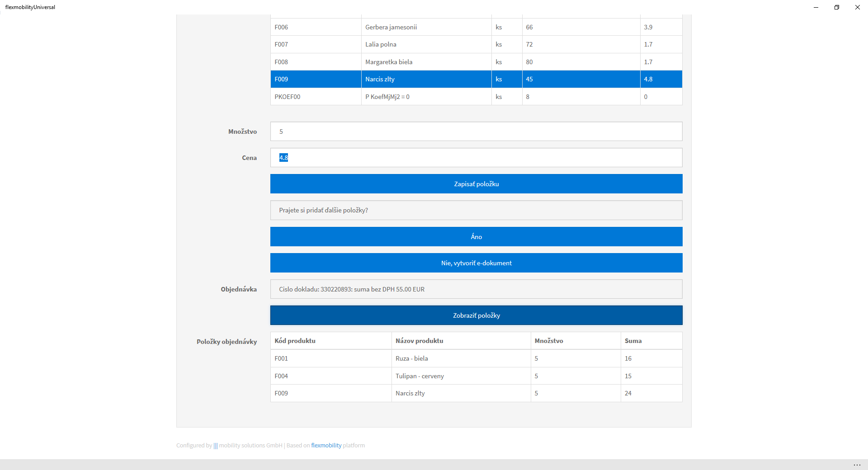Close the flexmobilityUniversal window
Viewport: 868px width, 470px height.
[x=858, y=7]
